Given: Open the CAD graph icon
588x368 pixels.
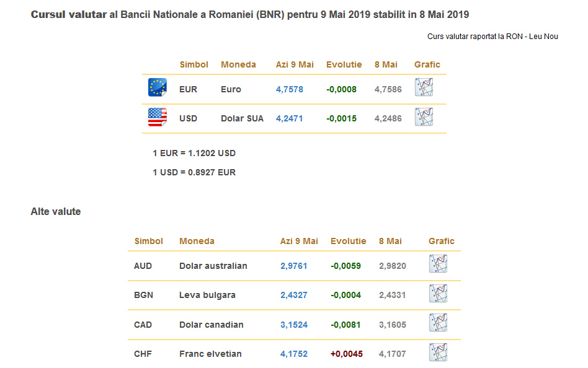Looking at the screenshot, I should (438, 323).
